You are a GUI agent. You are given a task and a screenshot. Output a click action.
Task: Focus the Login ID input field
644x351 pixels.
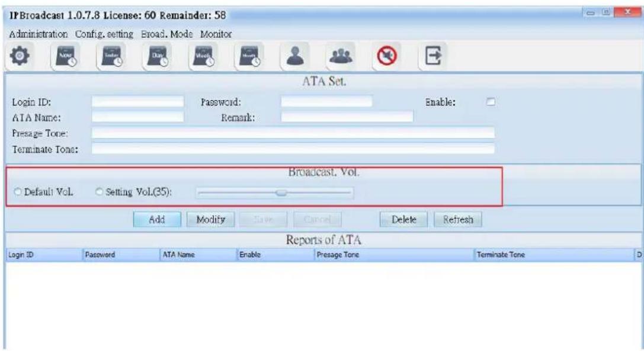coord(137,101)
